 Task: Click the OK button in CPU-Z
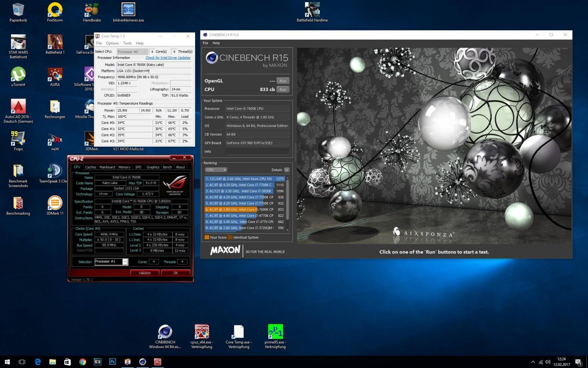[x=175, y=273]
